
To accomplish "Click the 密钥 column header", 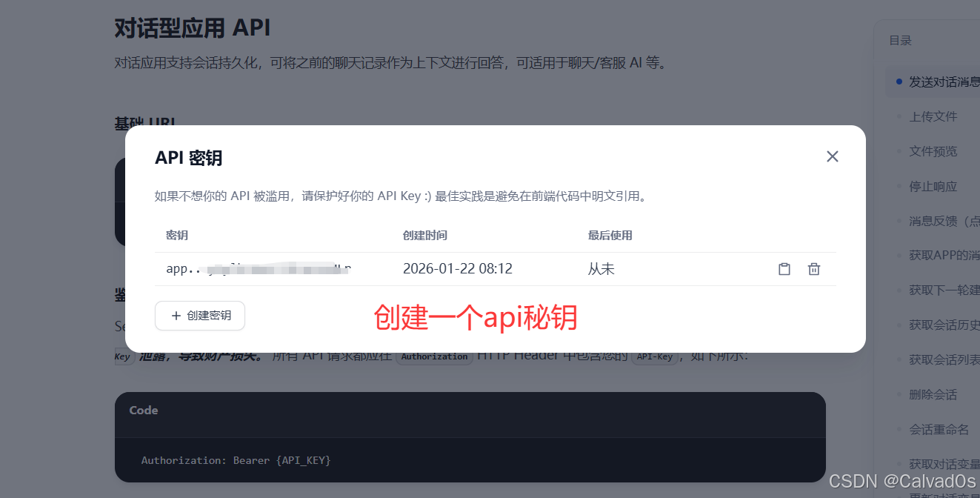I will (177, 236).
